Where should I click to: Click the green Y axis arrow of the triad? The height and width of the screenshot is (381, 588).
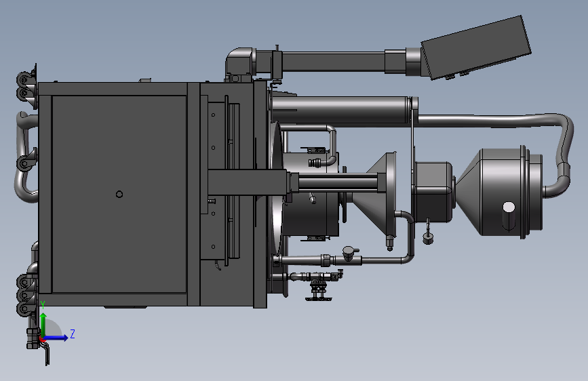tap(43, 324)
